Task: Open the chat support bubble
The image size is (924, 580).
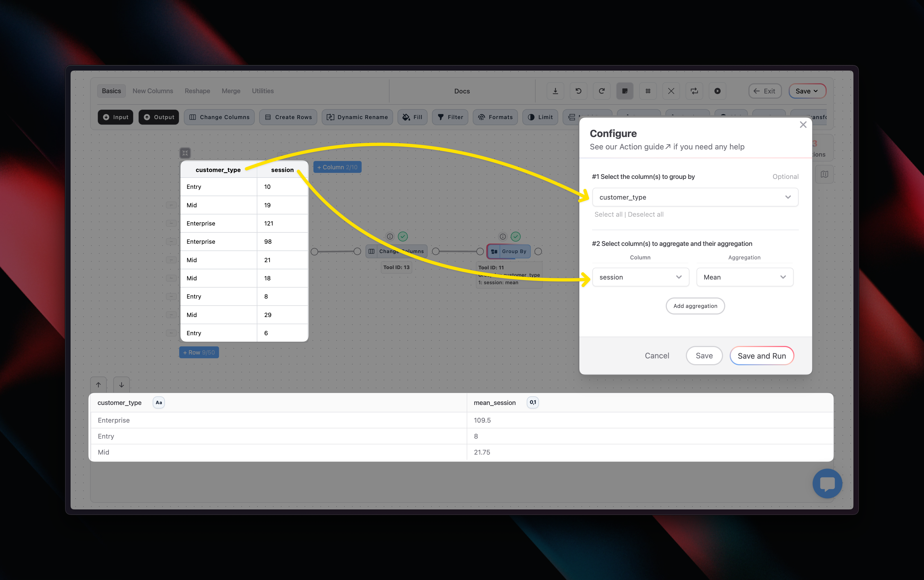Action: point(827,483)
